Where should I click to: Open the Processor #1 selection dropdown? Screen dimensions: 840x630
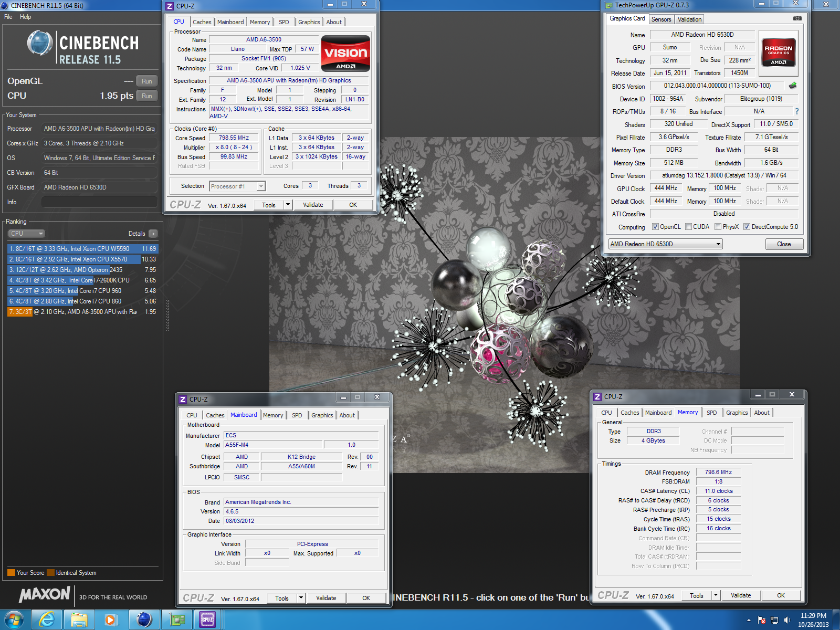pos(237,186)
